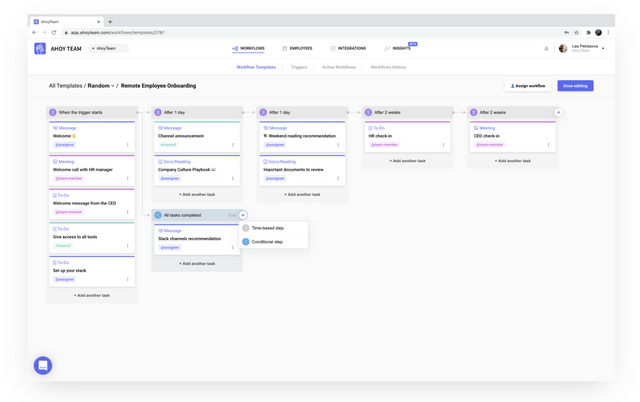The height and width of the screenshot is (402, 640).
Task: Click the Done editing button
Action: [575, 86]
